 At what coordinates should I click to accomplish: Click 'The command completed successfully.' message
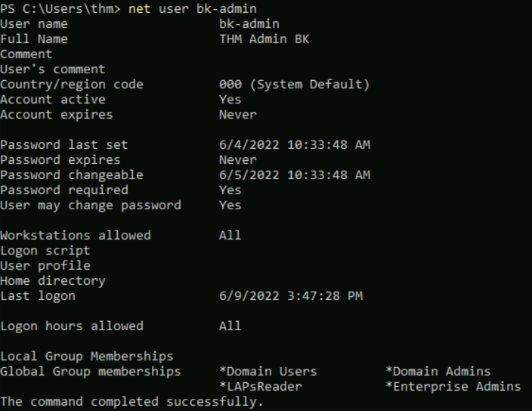(132, 401)
